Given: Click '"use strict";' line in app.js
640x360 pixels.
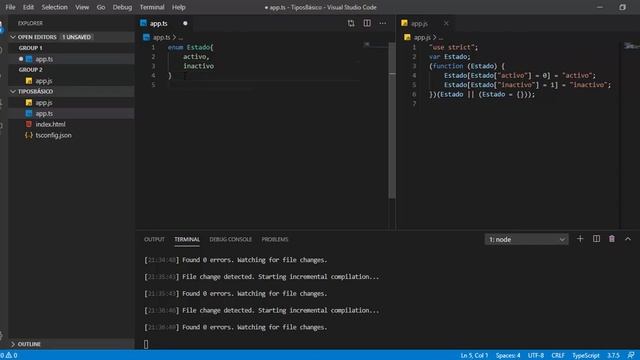Looking at the screenshot, I should 453,47.
